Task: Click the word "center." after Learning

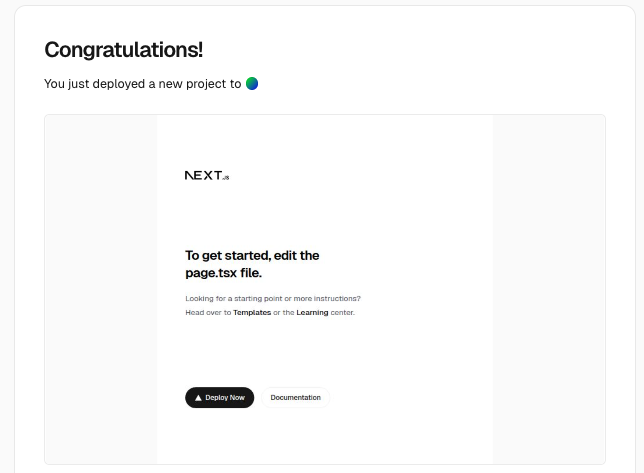Action: pyautogui.click(x=343, y=313)
